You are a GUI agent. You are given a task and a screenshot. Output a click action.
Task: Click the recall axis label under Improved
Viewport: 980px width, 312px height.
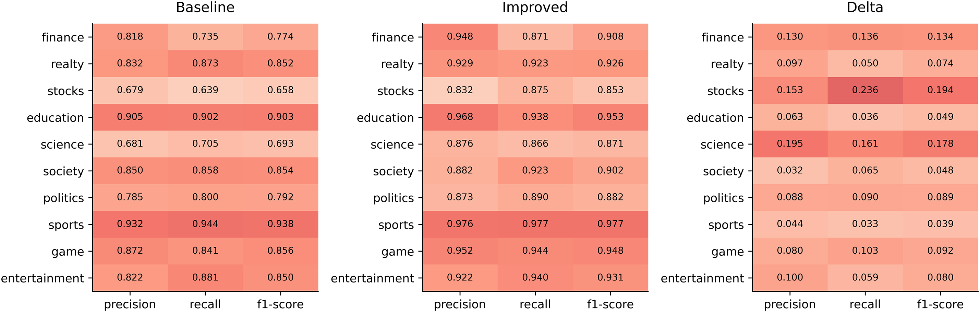(535, 304)
